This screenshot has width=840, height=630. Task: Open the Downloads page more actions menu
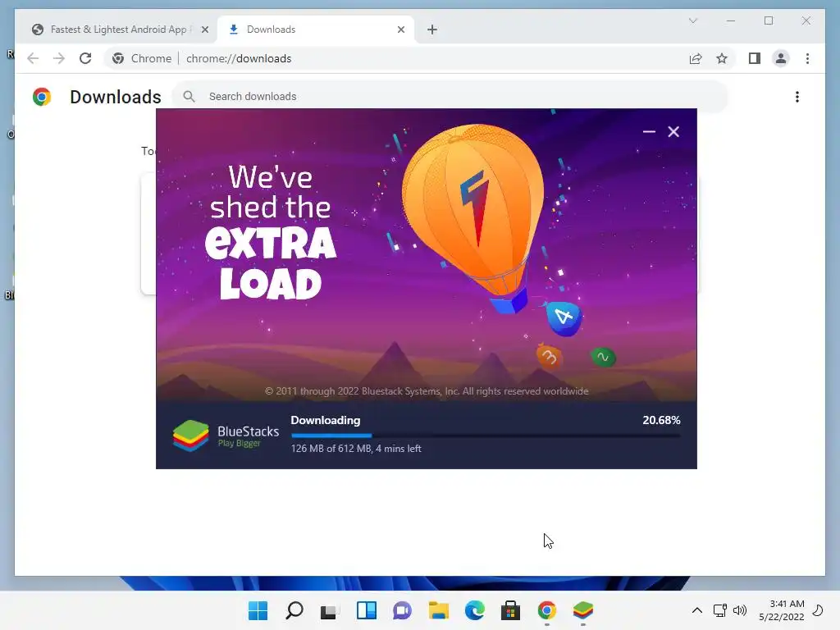(x=797, y=97)
